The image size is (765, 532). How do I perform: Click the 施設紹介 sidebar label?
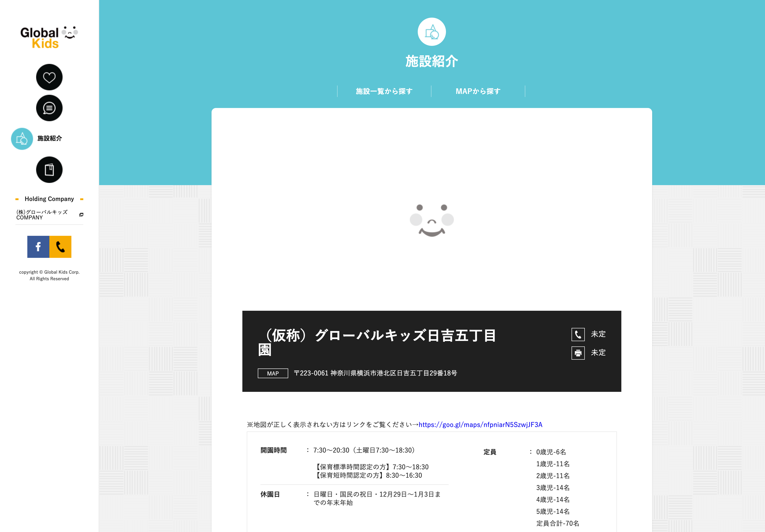pos(50,138)
